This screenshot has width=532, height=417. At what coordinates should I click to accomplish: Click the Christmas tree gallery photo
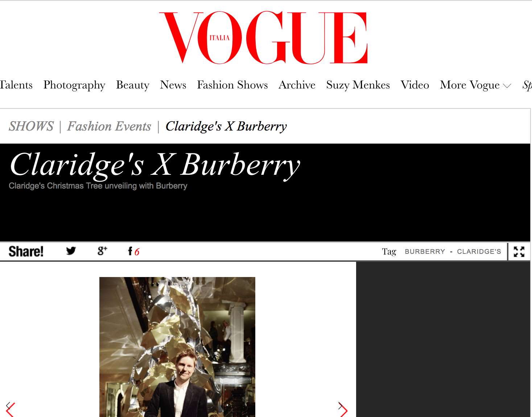(177, 347)
